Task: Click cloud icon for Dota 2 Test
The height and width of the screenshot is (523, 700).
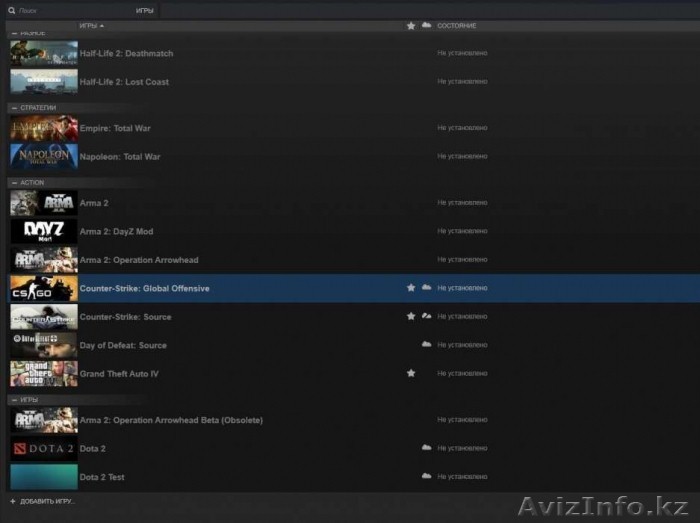Action: point(426,476)
